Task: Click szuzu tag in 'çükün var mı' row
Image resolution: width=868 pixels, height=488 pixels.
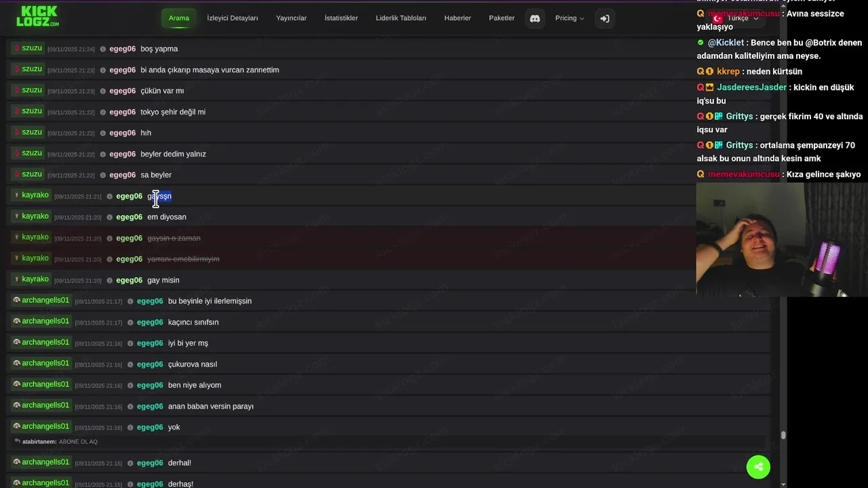Action: [28, 90]
